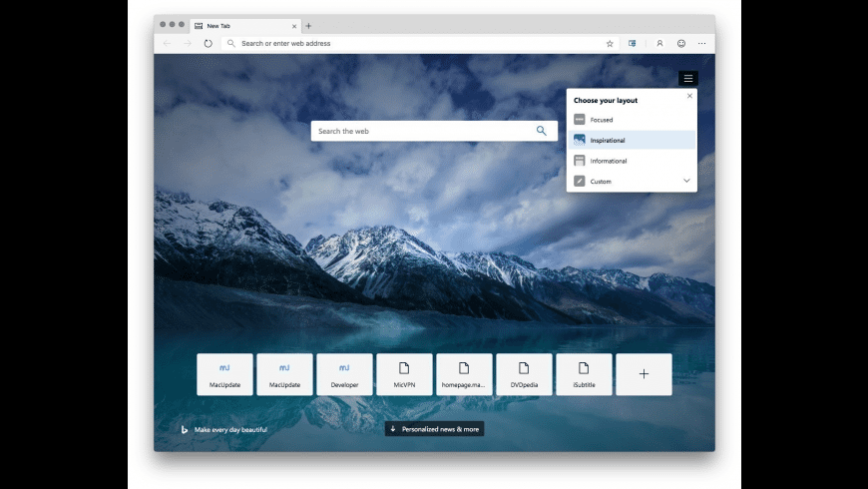Click the forward navigation arrow
This screenshot has width=868, height=489.
coord(188,43)
